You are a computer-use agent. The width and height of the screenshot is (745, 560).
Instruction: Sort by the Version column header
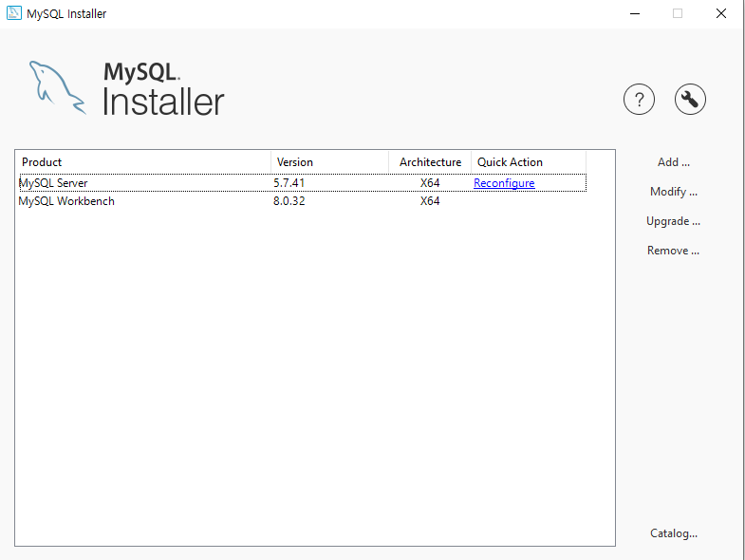tap(329, 162)
